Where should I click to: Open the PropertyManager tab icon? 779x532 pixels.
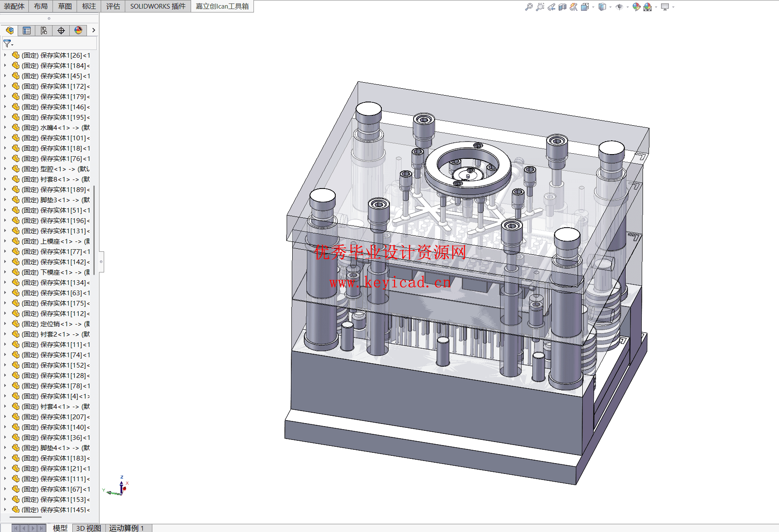(27, 30)
